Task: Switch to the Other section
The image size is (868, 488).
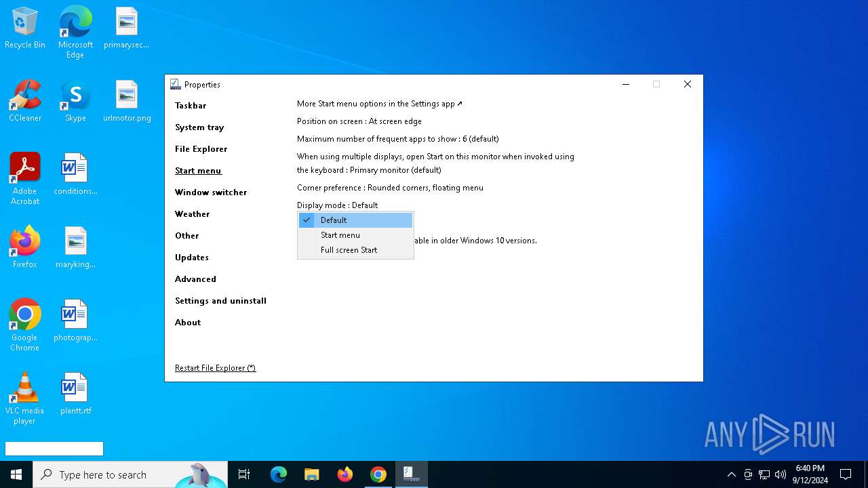Action: coord(187,236)
